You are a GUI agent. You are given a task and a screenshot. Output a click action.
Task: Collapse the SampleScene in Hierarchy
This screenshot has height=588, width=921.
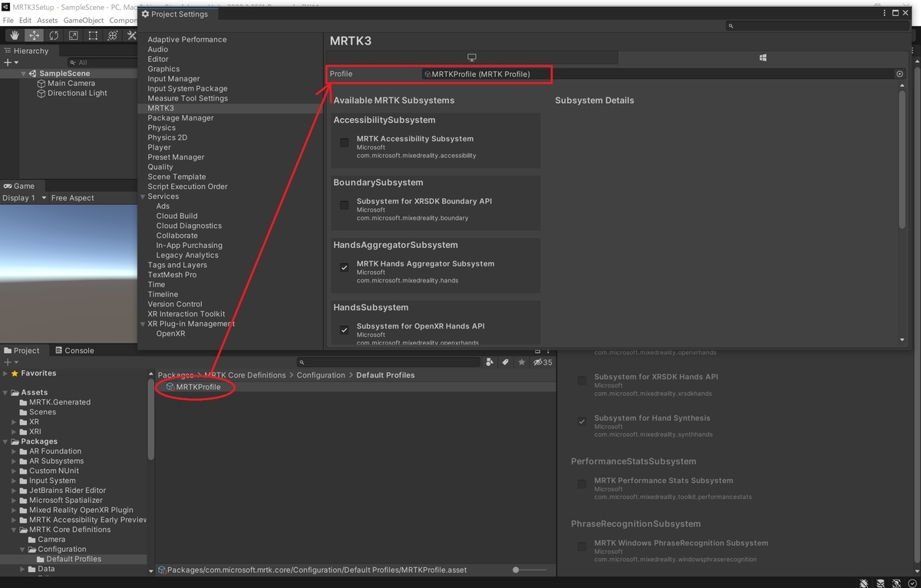point(25,74)
